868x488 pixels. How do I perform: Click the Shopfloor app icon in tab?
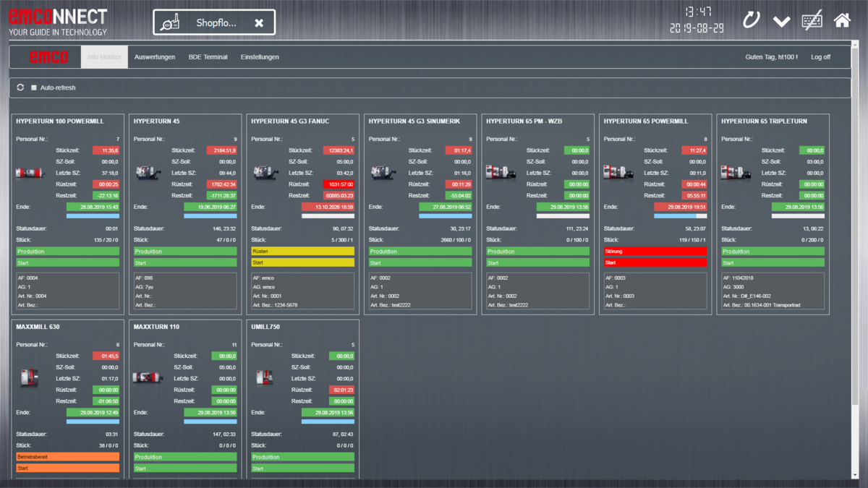click(171, 22)
